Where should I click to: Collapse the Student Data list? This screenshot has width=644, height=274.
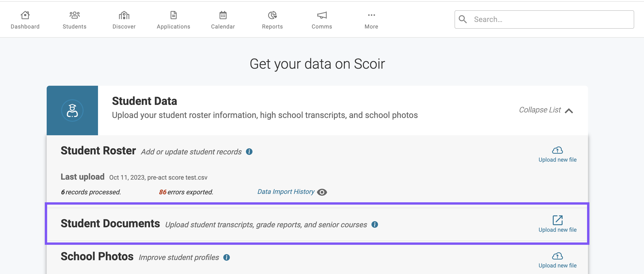546,110
